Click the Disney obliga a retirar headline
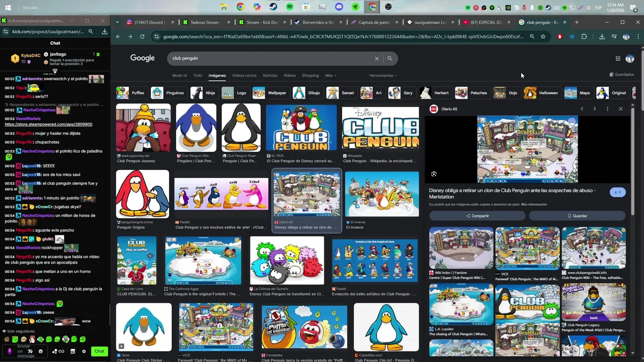The image size is (644, 362). [512, 194]
